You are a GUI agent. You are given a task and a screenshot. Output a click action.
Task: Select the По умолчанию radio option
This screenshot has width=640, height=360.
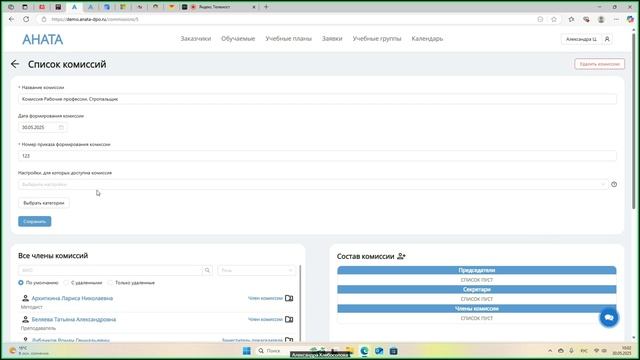coord(21,282)
